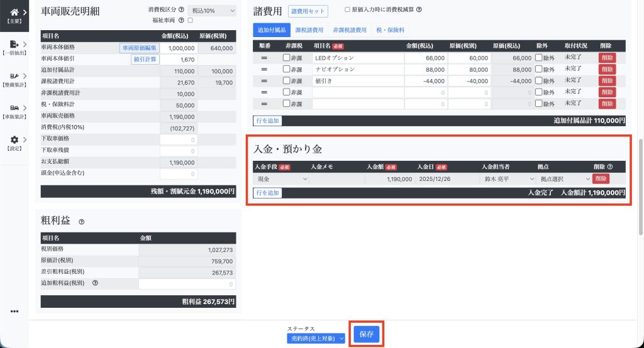The image size is (644, 348).
Task: Click drag handle icon of LEDオプション row
Action: (x=265, y=58)
